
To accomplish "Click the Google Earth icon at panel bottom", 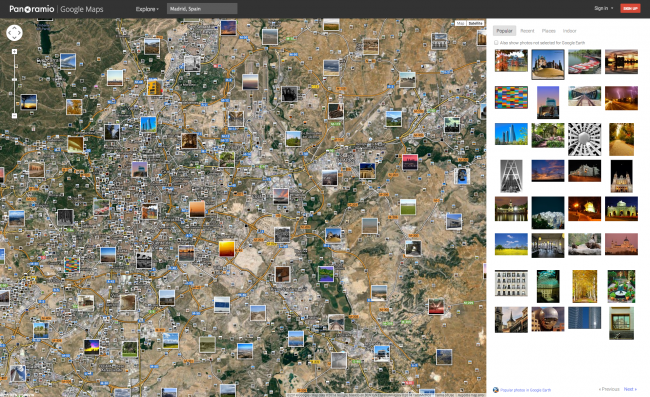I will (x=495, y=390).
